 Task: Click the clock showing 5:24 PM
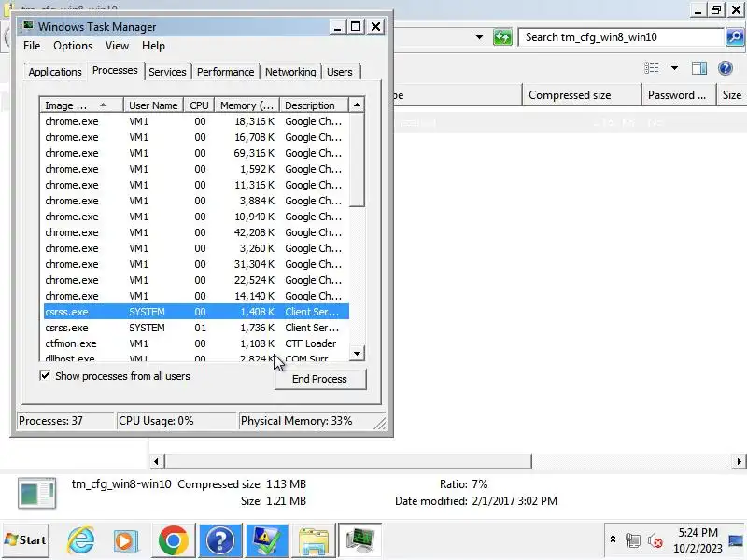[x=698, y=532]
